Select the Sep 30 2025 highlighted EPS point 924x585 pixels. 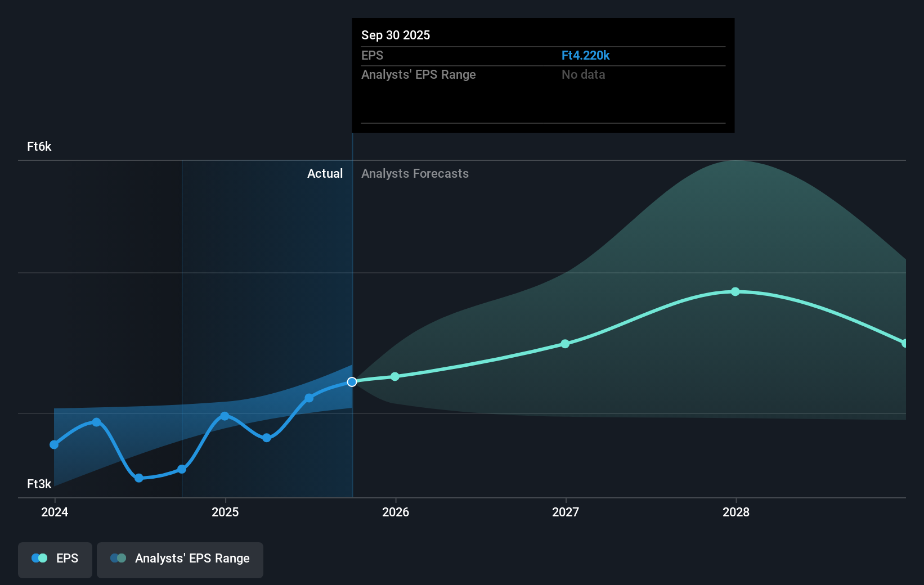tap(352, 382)
